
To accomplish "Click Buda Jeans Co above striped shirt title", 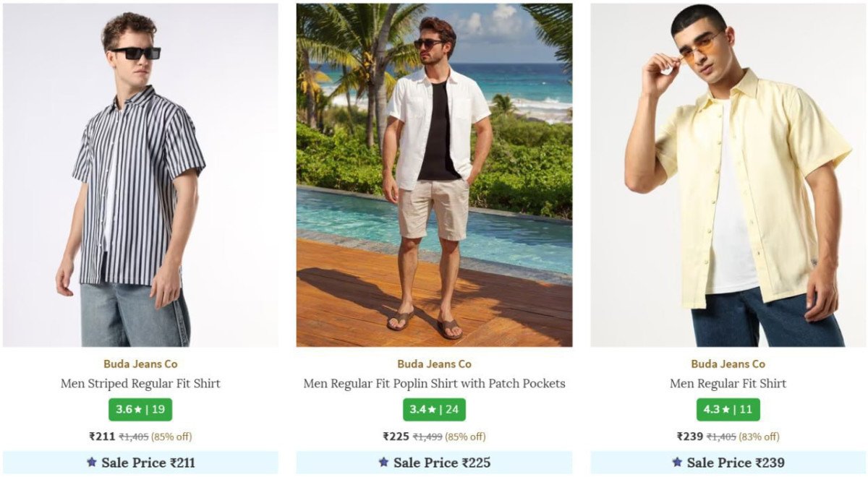I will point(140,364).
